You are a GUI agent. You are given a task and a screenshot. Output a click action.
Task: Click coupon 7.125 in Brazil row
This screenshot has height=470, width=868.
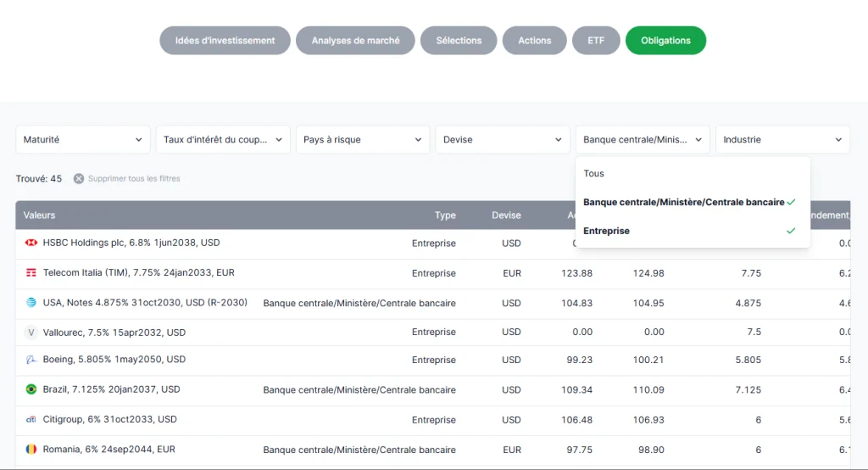tap(748, 390)
